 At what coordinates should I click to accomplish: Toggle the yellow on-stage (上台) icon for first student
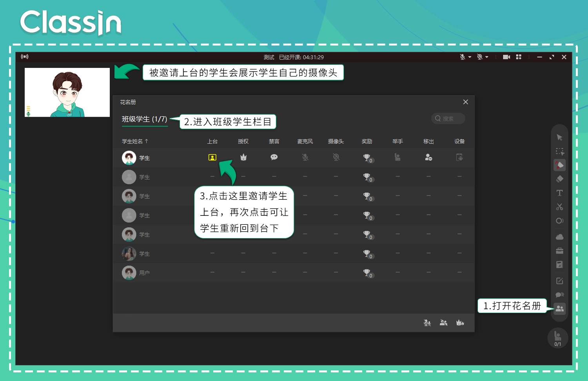coord(212,157)
